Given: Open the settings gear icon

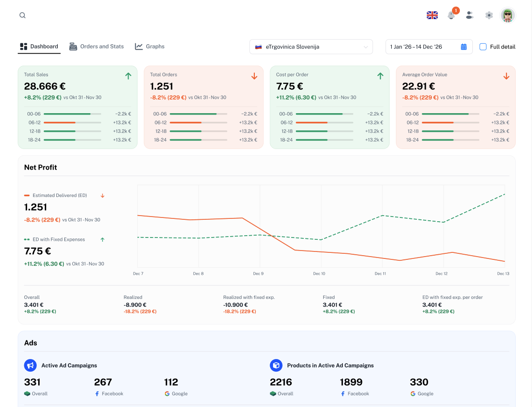Looking at the screenshot, I should 489,15.
